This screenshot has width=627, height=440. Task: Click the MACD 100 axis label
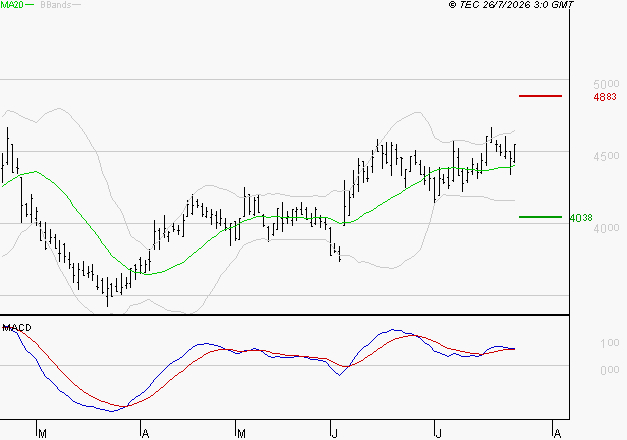[609, 343]
